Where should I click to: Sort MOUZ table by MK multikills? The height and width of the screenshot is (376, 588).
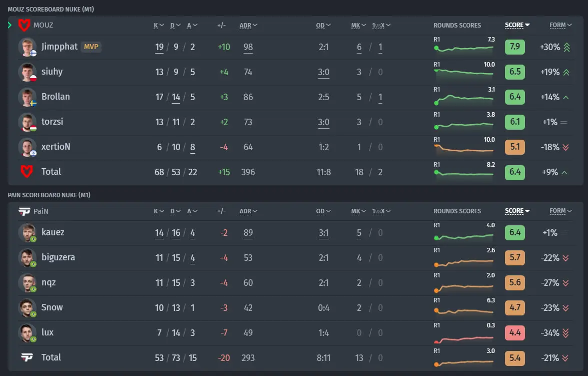358,26
